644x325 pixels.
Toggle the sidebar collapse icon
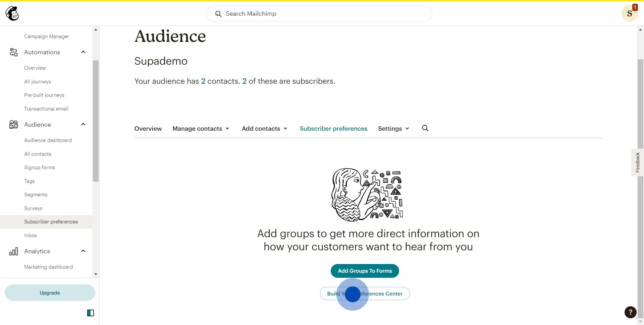tap(91, 313)
